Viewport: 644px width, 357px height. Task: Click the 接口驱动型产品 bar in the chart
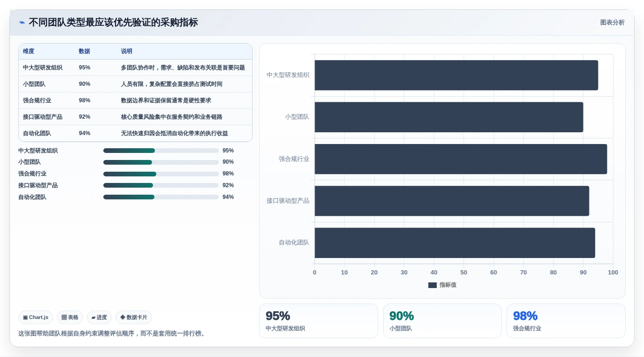tap(452, 201)
